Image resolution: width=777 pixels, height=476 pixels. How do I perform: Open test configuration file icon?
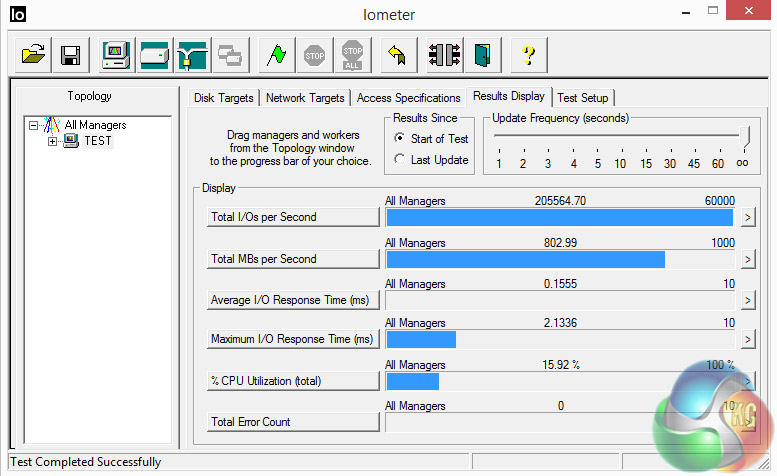coord(33,55)
